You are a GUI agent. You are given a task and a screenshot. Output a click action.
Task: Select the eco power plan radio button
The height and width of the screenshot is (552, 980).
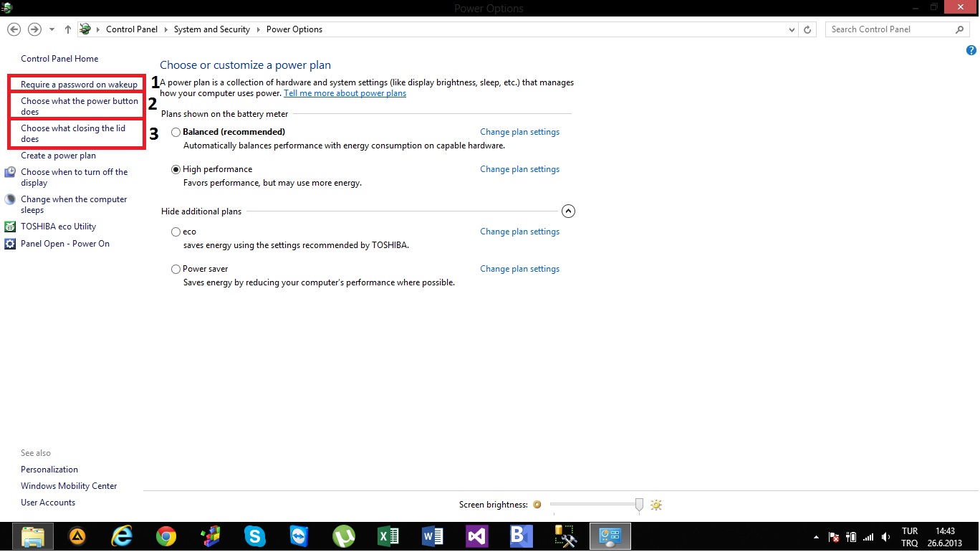[176, 232]
